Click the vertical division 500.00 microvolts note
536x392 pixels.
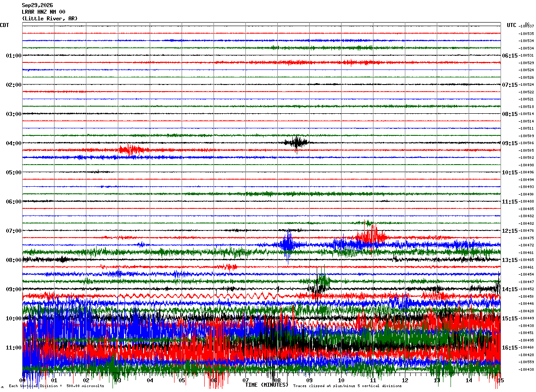57,386
